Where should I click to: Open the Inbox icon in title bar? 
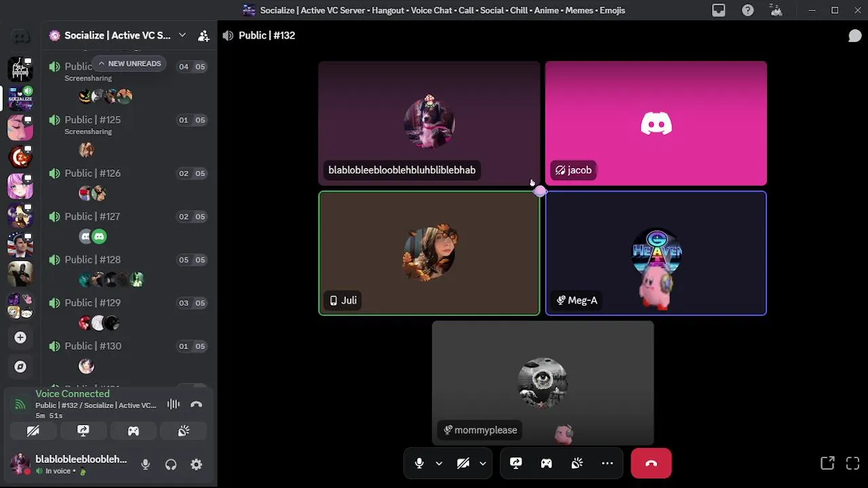719,10
